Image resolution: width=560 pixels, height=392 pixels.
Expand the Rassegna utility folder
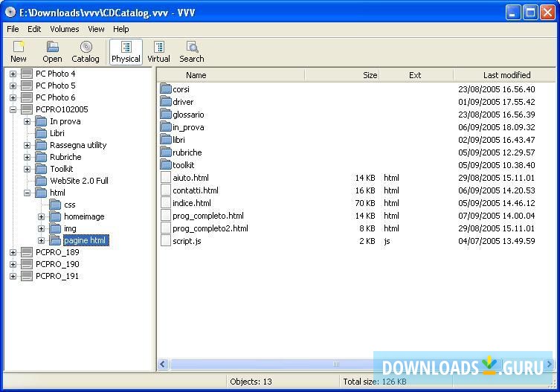27,146
